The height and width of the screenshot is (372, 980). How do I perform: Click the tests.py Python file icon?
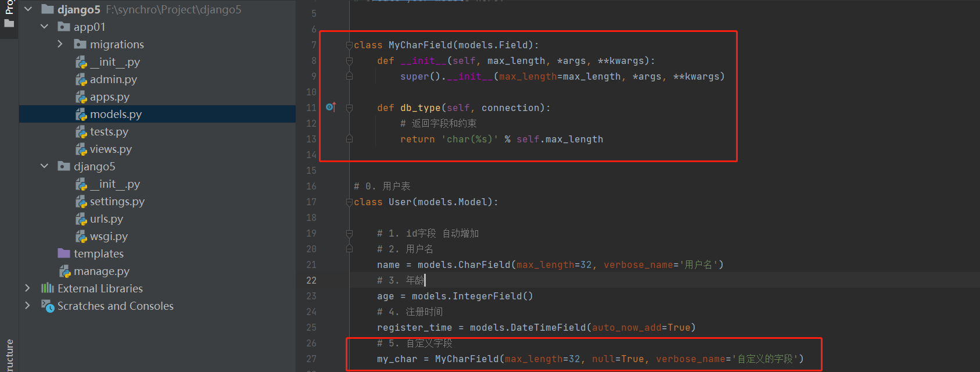[81, 132]
